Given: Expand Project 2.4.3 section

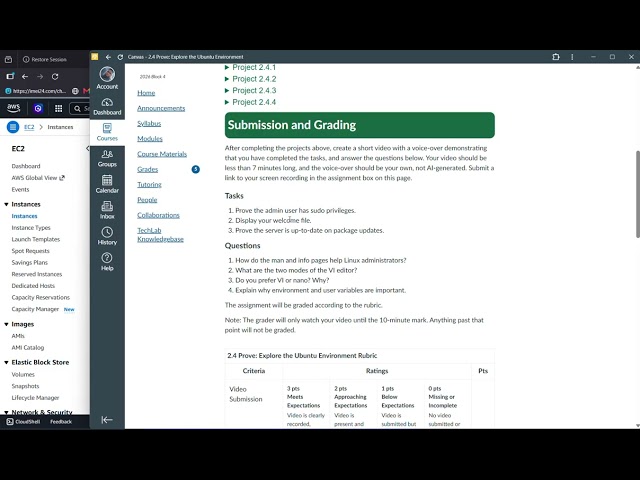Looking at the screenshot, I should coord(251,91).
